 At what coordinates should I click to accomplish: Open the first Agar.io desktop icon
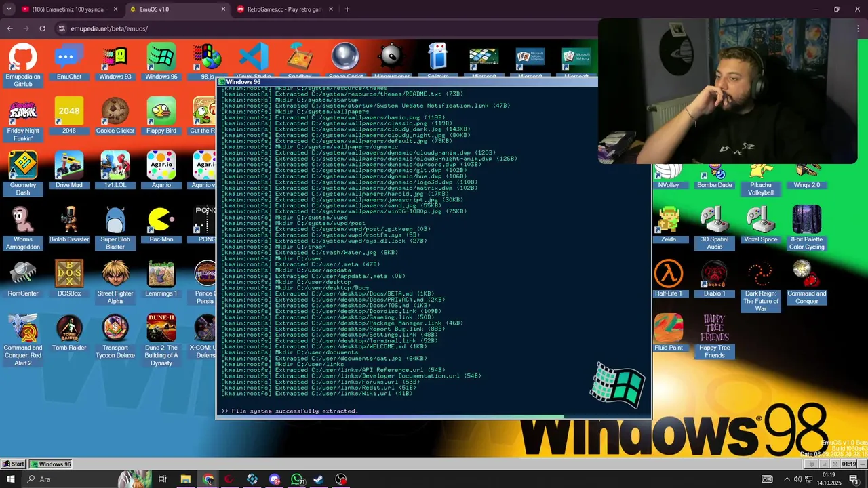click(161, 170)
